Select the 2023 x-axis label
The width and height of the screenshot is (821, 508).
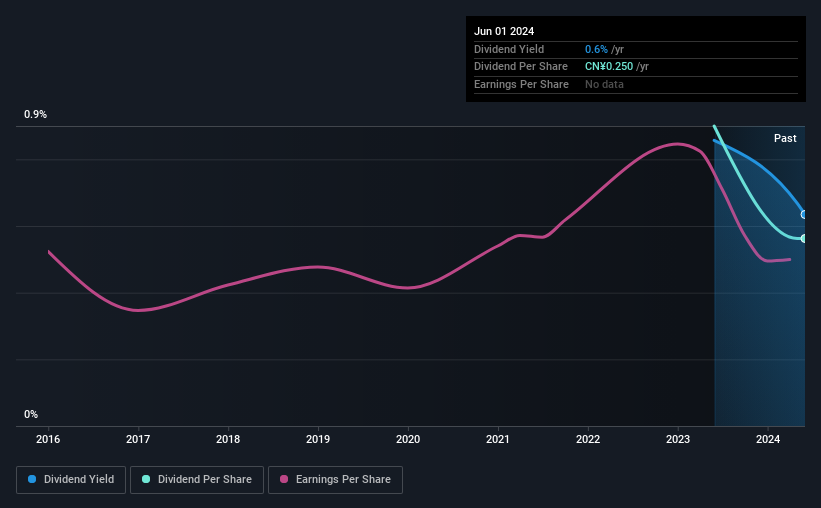coord(678,439)
